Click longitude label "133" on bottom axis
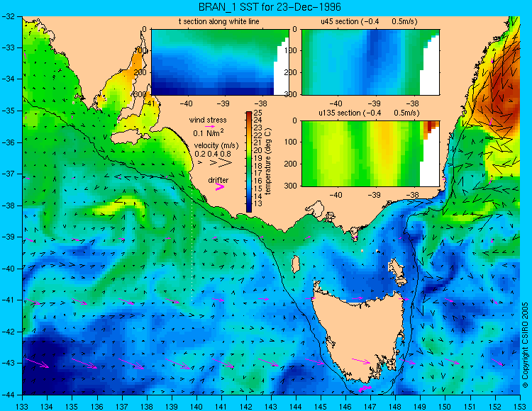The width and height of the screenshot is (532, 411). (22, 407)
